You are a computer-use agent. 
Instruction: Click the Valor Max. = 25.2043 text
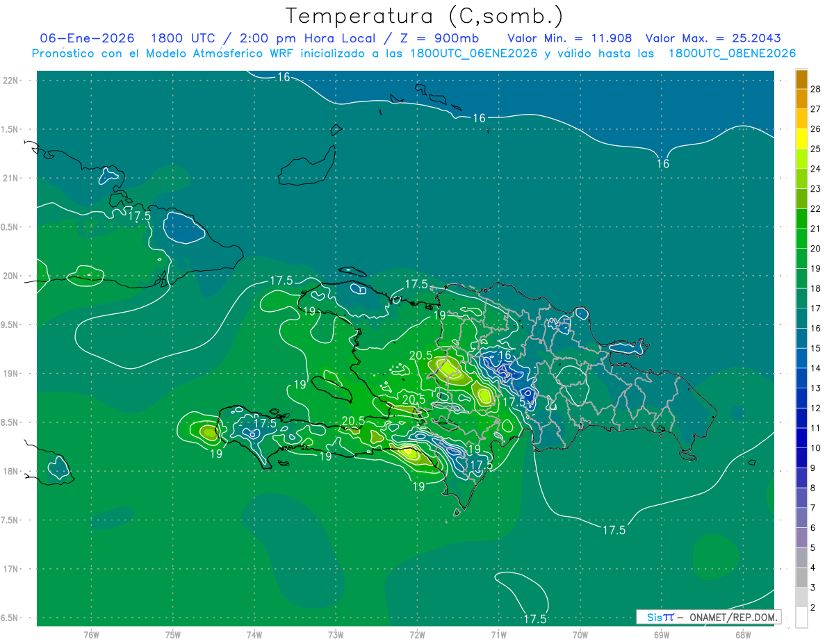point(712,38)
